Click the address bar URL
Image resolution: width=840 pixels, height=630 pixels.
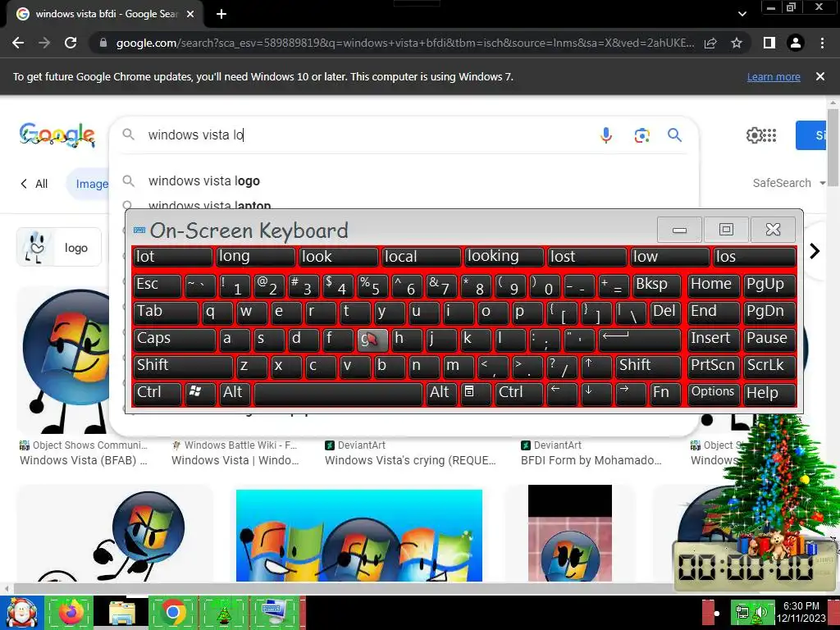(x=405, y=43)
